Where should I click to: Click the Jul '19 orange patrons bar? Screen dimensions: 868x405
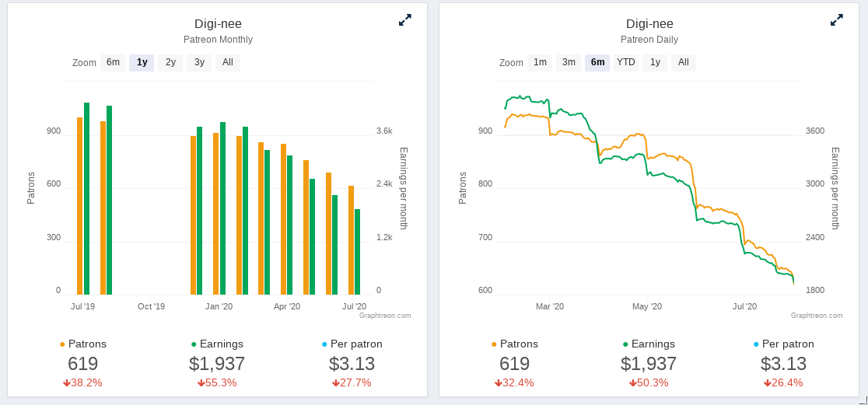pos(79,206)
